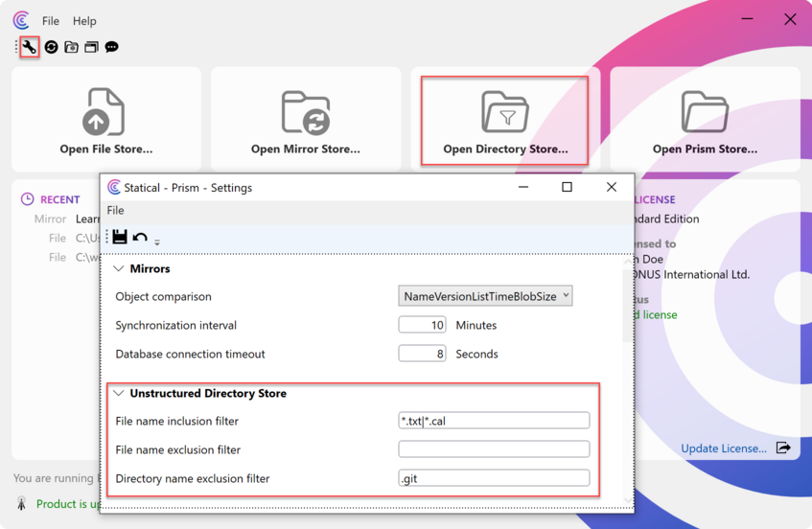Focus the File name exclusion filter field

tap(494, 449)
